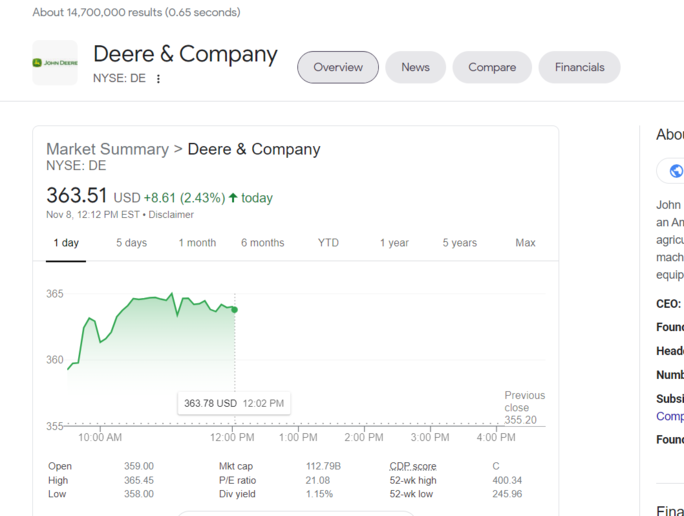The height and width of the screenshot is (516, 684).
Task: Click the Mkt cap value 112.79B
Action: [x=323, y=466]
